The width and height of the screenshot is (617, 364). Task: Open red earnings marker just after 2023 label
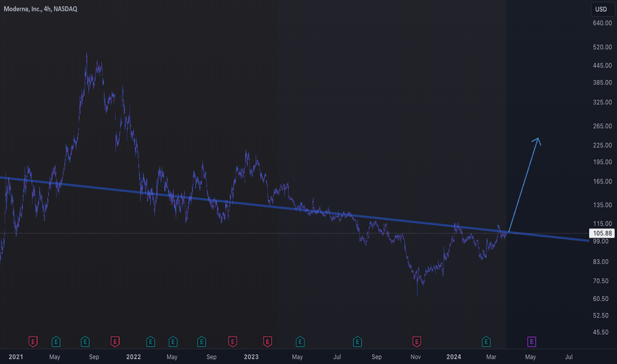pos(267,341)
